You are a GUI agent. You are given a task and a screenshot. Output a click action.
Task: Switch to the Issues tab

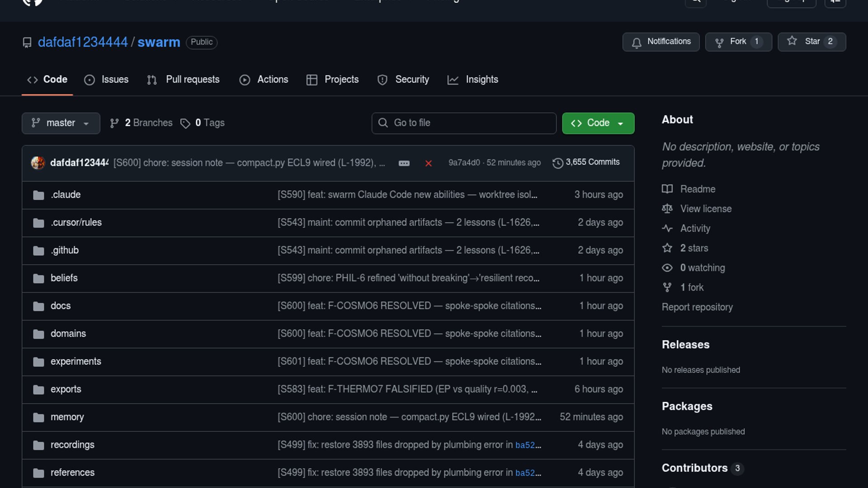click(x=106, y=80)
